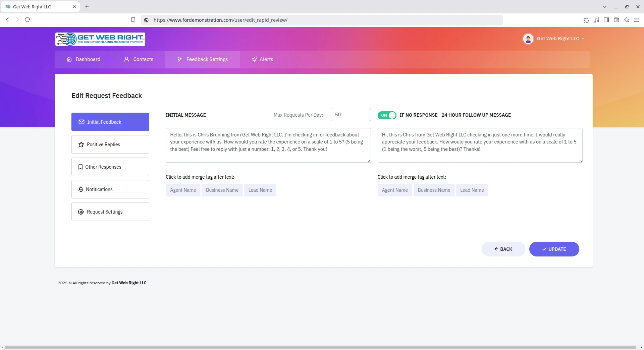
Task: Click into the follow up message text area
Action: pos(480,145)
